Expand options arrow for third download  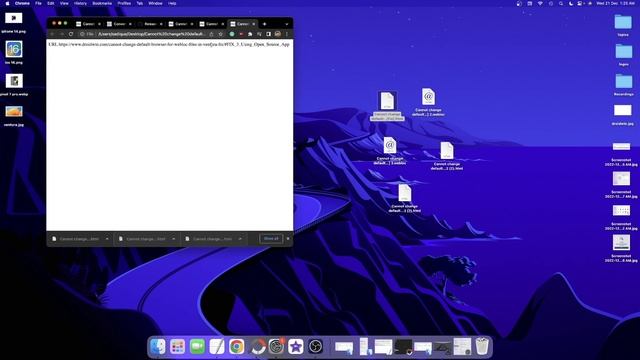(240, 239)
